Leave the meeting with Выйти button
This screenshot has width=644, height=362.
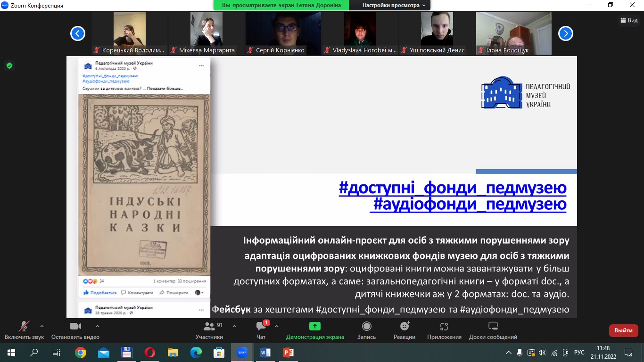coord(623,330)
